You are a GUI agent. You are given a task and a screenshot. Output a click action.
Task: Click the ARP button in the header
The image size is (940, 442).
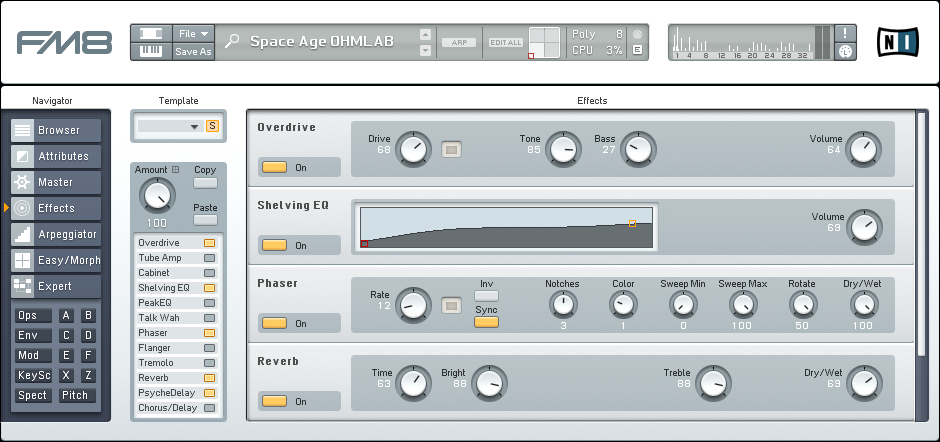(459, 43)
